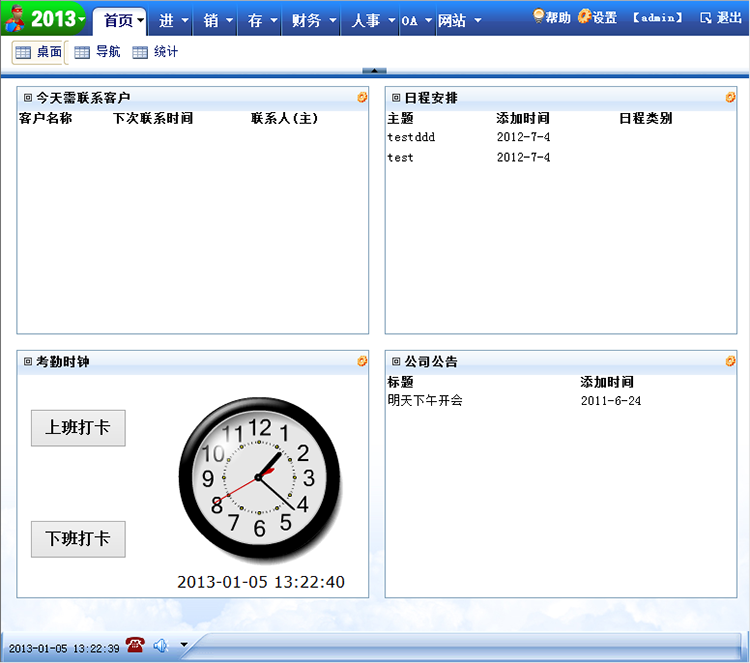
Task: Open the dropdown arrow next to speaker icon
Action: (x=184, y=644)
